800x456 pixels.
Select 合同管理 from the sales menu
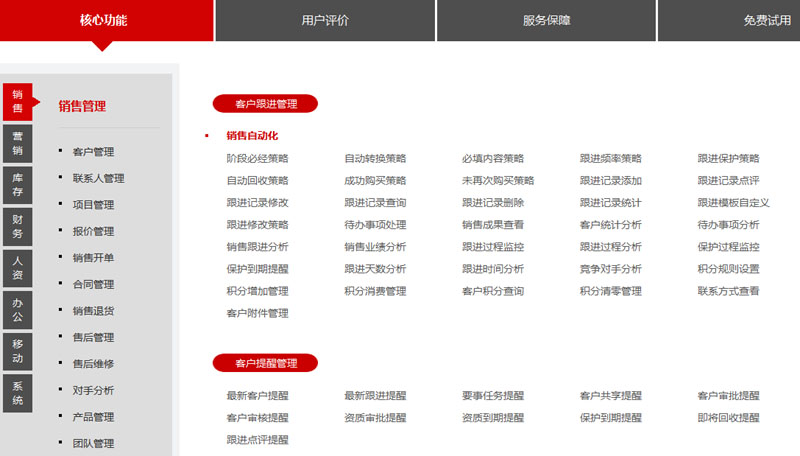point(93,285)
